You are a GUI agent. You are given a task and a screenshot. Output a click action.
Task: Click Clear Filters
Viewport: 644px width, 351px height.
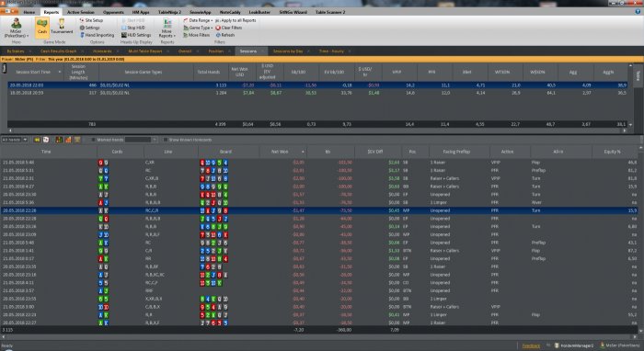(229, 28)
